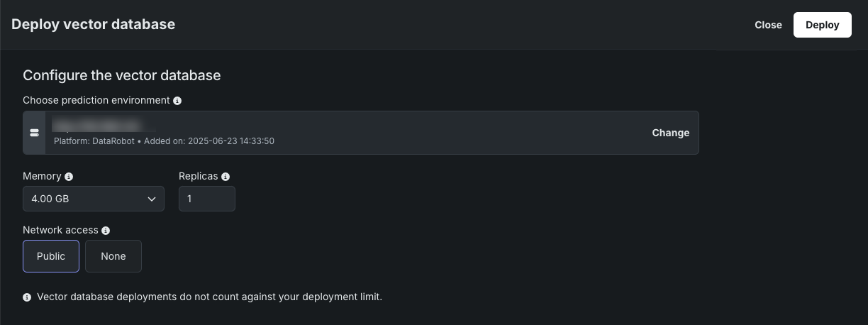Screen dimensions: 868x325
Task: Click the Deploy vector database title
Action: click(x=94, y=24)
